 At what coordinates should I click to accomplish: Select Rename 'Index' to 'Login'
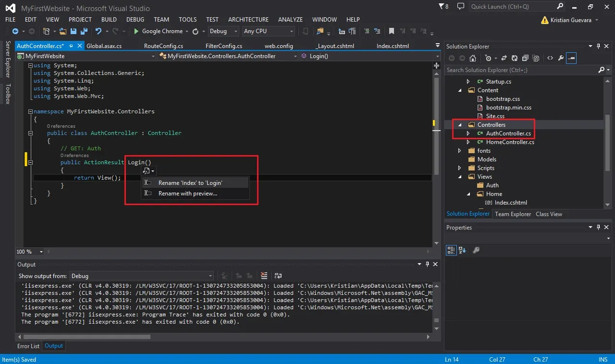point(196,183)
